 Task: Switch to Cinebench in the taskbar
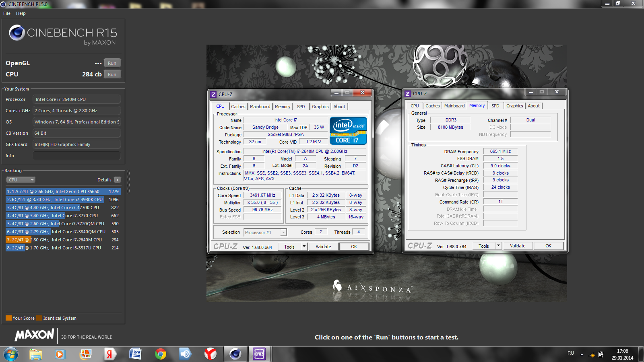click(235, 354)
